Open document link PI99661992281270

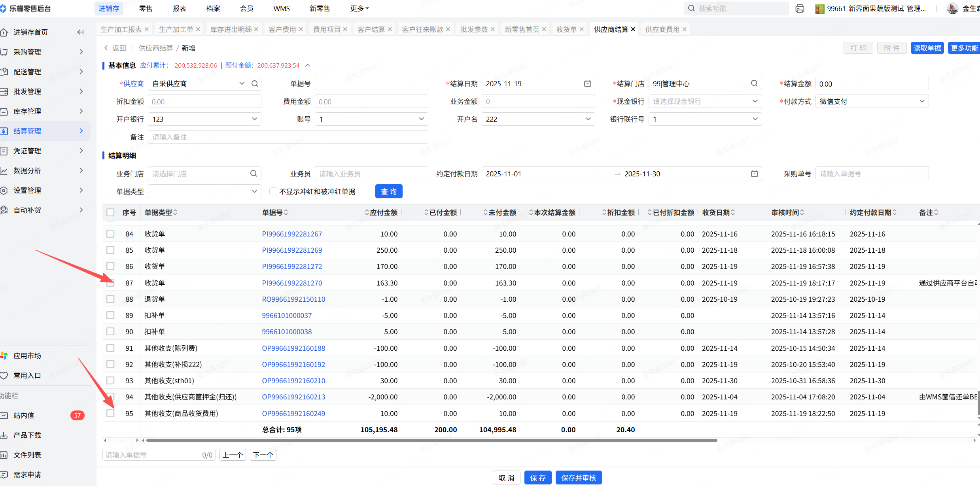click(292, 283)
